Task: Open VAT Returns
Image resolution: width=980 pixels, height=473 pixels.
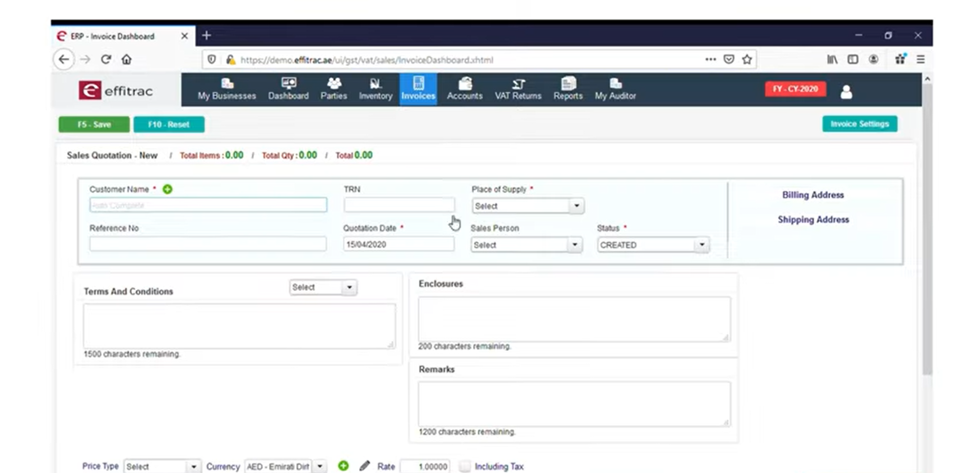Action: click(x=517, y=89)
